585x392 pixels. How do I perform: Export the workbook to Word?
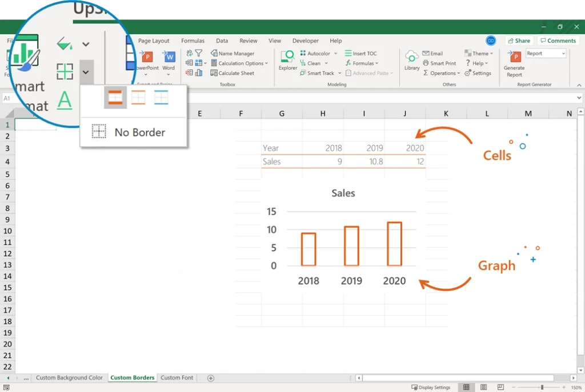point(168,59)
